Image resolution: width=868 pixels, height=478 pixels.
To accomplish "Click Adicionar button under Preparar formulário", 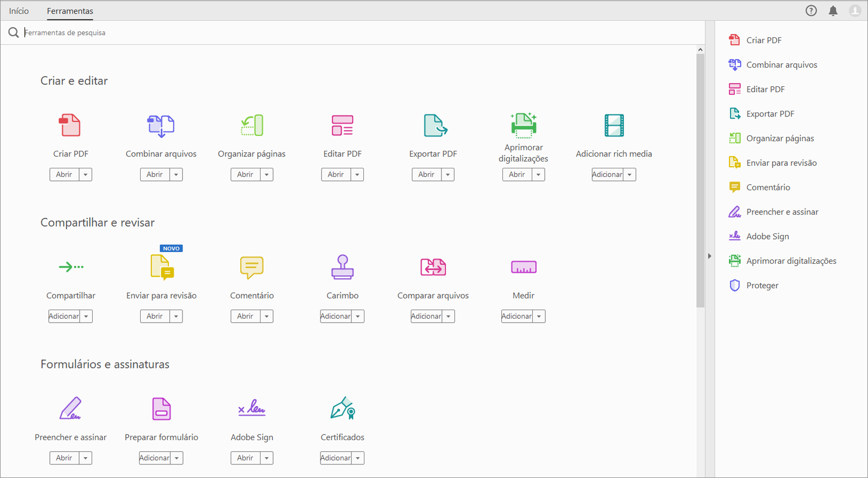I will coord(155,458).
